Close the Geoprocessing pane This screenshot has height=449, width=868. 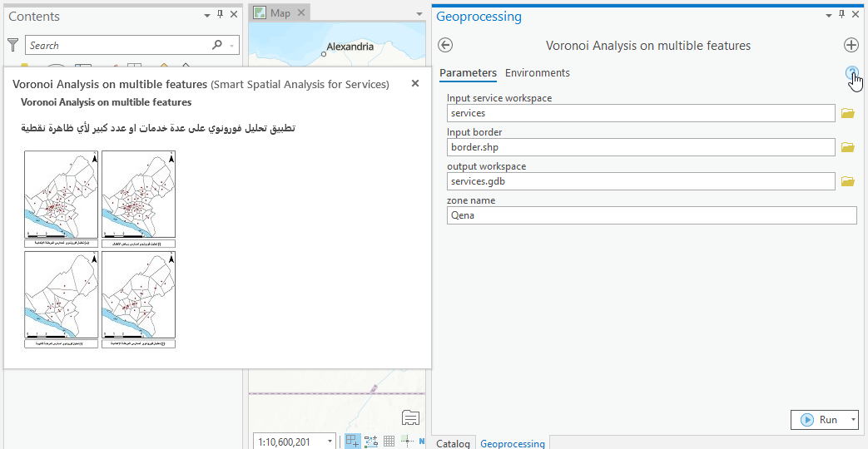pyautogui.click(x=856, y=15)
